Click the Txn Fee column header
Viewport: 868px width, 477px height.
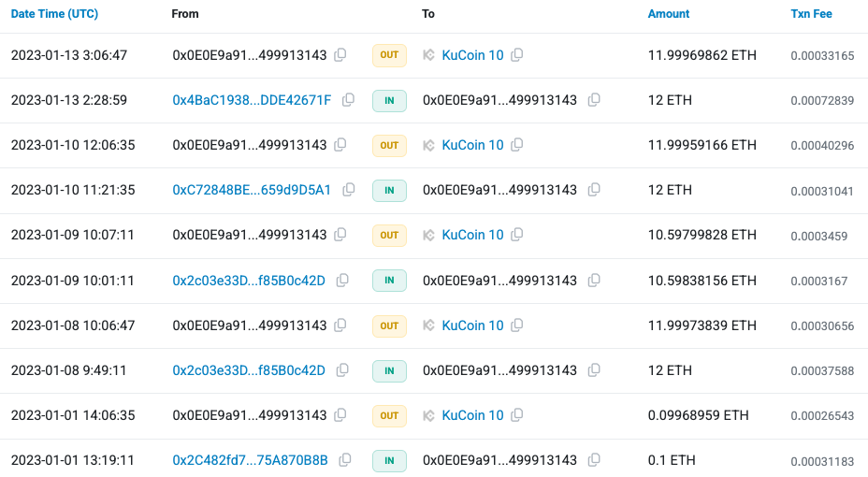(811, 14)
